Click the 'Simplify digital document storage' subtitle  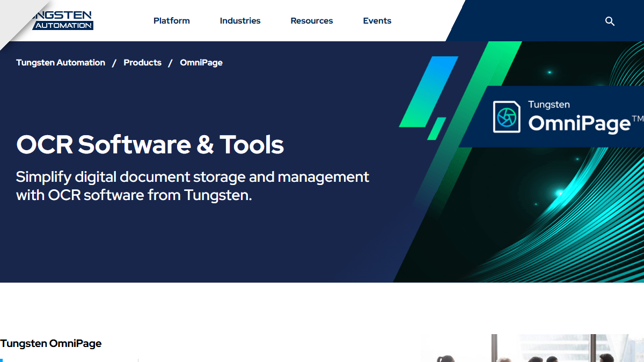(x=193, y=186)
